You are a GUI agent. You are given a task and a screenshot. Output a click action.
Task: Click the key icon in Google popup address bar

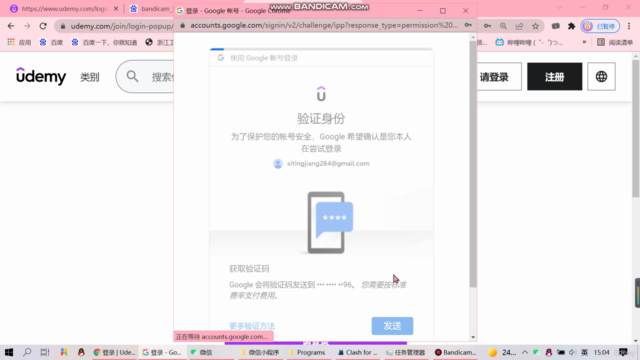click(x=468, y=25)
